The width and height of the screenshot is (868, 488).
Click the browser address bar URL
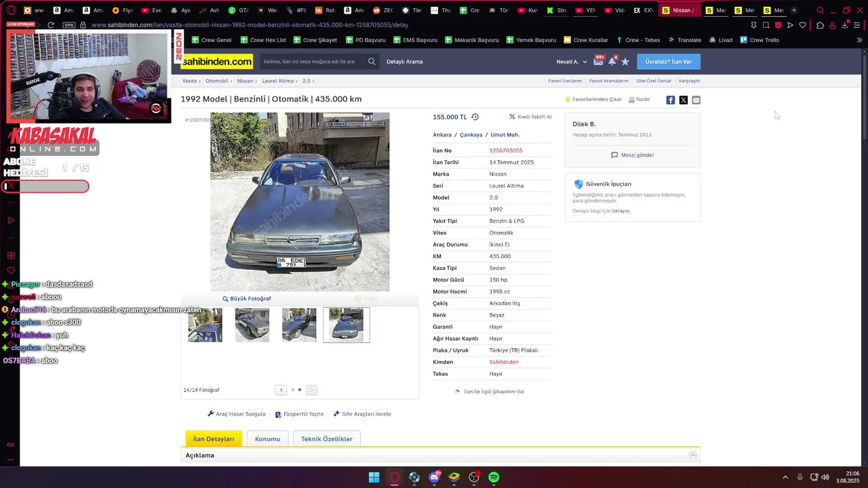click(250, 25)
